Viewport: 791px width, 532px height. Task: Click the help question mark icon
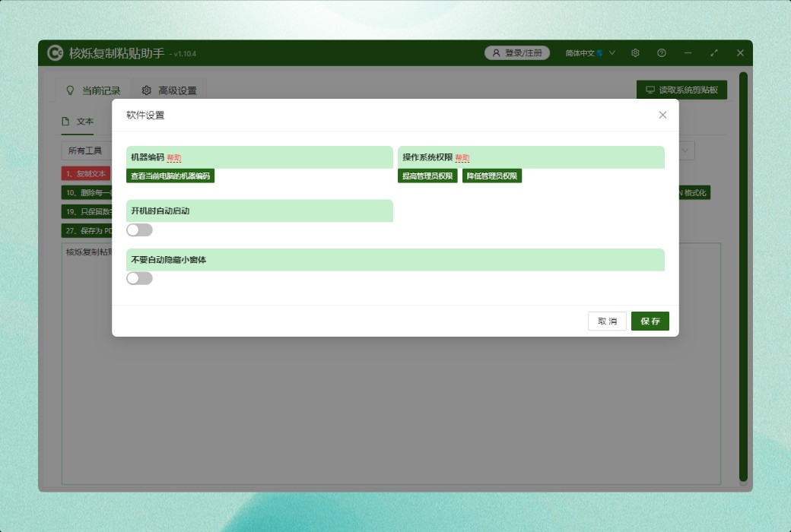point(662,53)
